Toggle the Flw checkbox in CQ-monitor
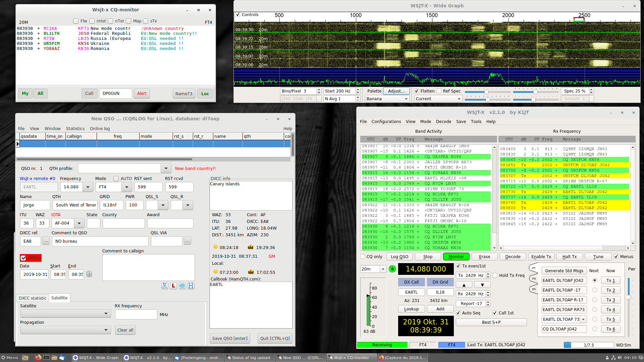This screenshot has width=644, height=362. [x=76, y=21]
